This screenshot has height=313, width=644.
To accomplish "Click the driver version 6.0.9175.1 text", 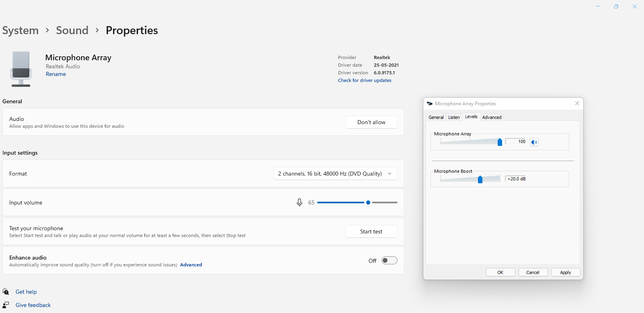I will [x=384, y=73].
